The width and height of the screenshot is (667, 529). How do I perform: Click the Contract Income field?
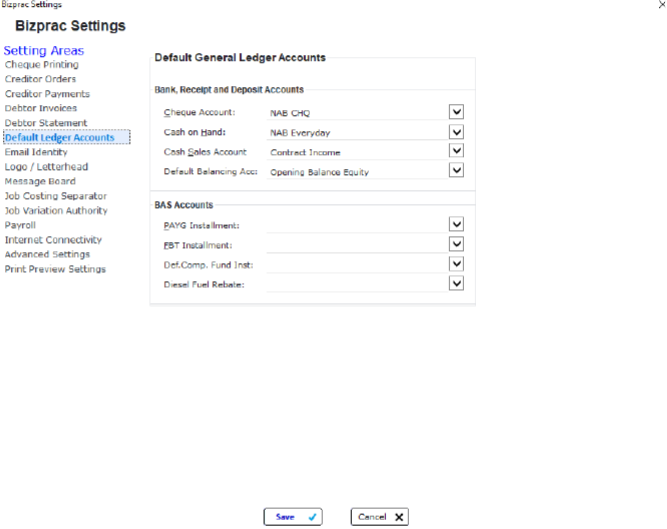point(357,152)
